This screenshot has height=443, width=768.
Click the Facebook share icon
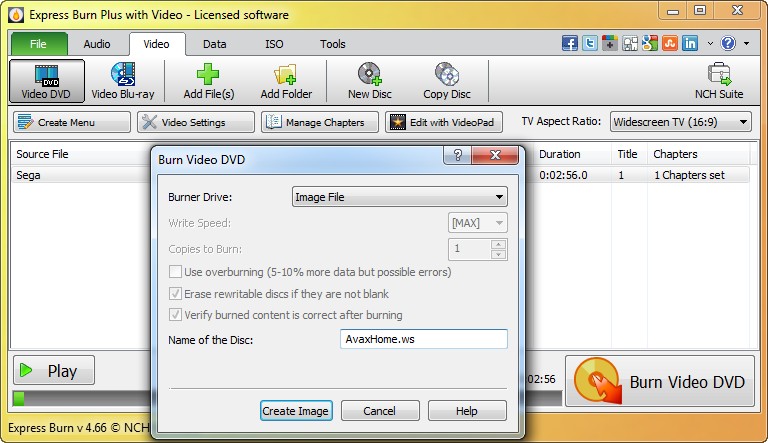(x=570, y=44)
